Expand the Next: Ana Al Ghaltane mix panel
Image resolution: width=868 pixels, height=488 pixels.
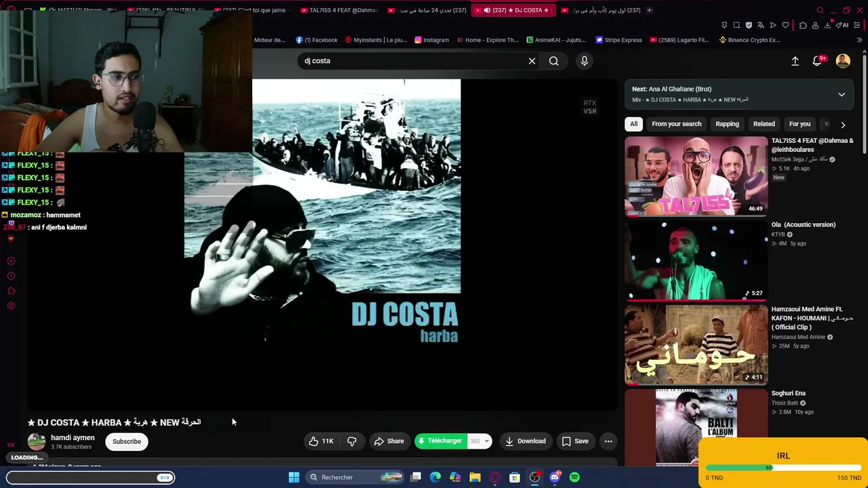coord(842,94)
